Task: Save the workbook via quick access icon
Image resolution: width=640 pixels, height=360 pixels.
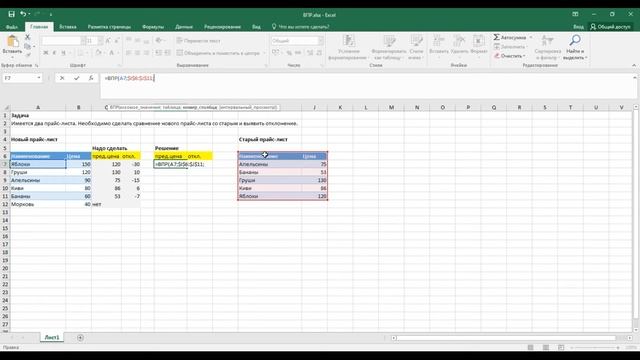Action: [x=11, y=14]
